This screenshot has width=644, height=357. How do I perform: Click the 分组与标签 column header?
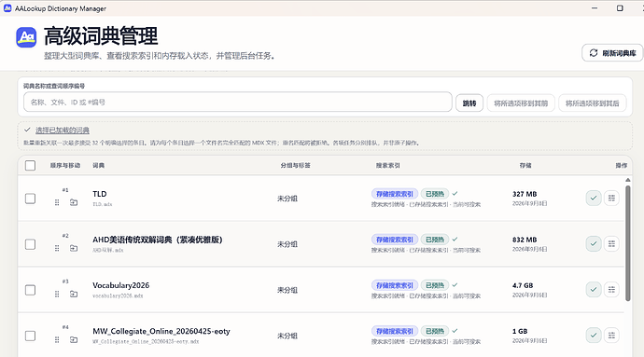click(295, 165)
